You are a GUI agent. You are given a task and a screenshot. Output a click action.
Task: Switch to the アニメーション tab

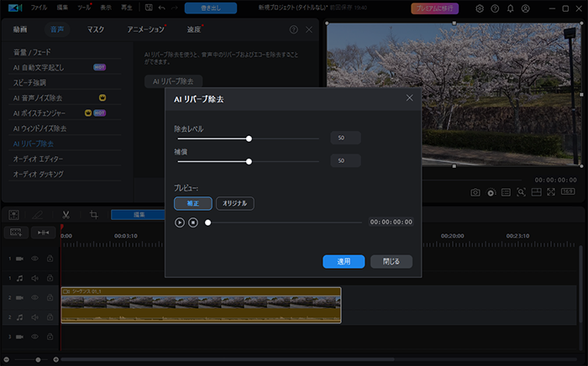146,29
